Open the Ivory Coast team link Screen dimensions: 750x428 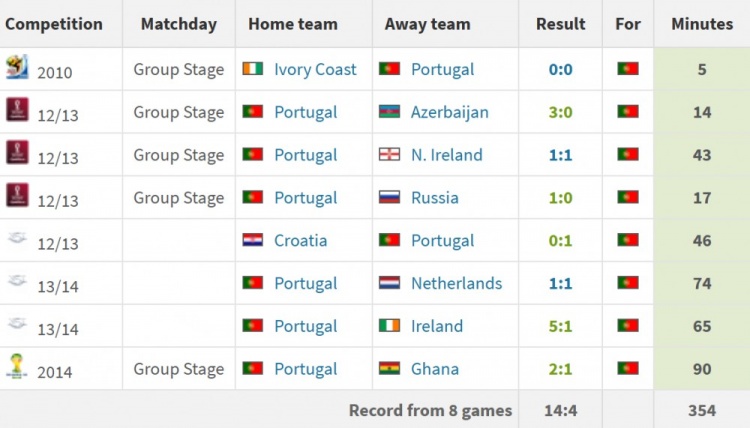(x=315, y=69)
